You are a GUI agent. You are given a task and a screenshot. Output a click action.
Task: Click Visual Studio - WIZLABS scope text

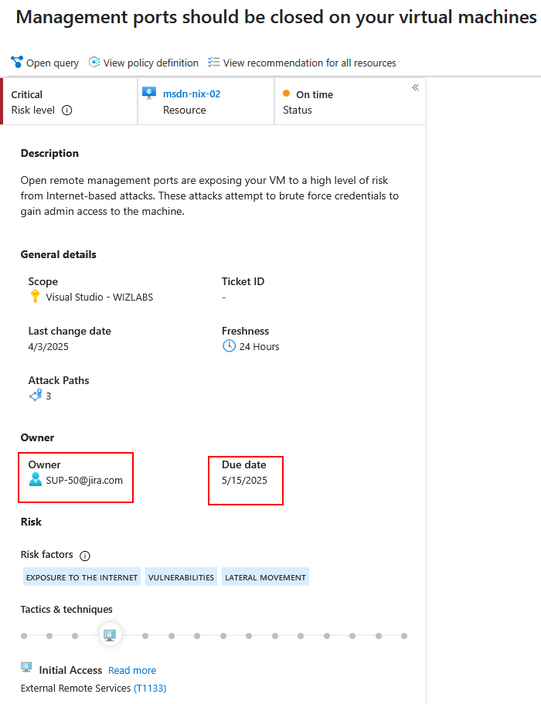(99, 297)
